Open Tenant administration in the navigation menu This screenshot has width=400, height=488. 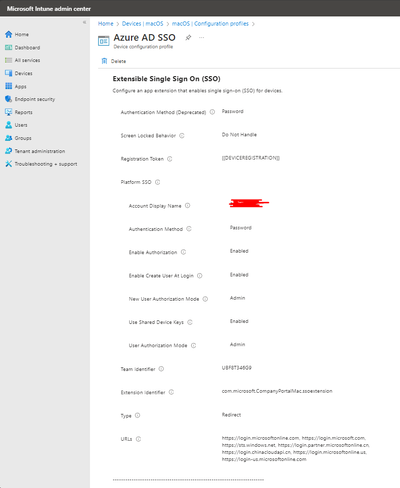(40, 151)
